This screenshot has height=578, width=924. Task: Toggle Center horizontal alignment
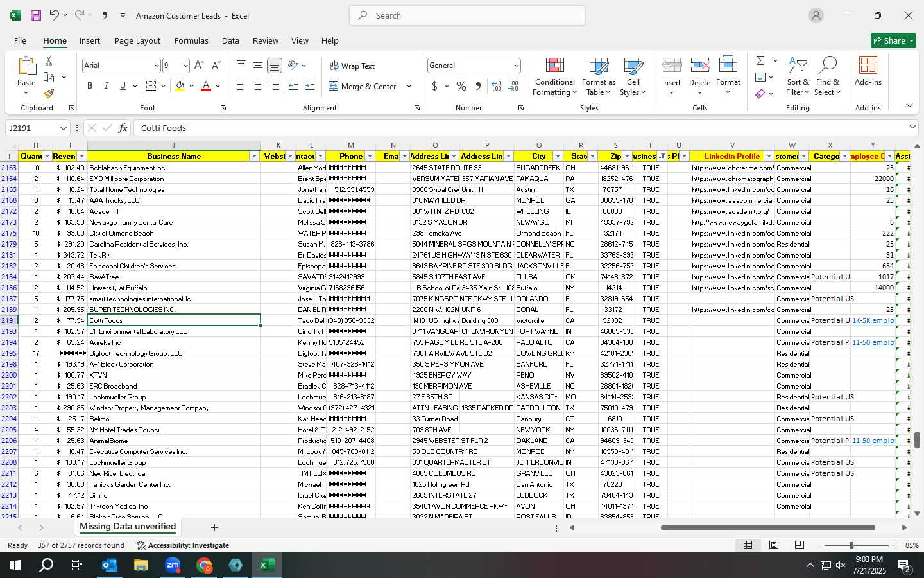[x=257, y=86]
